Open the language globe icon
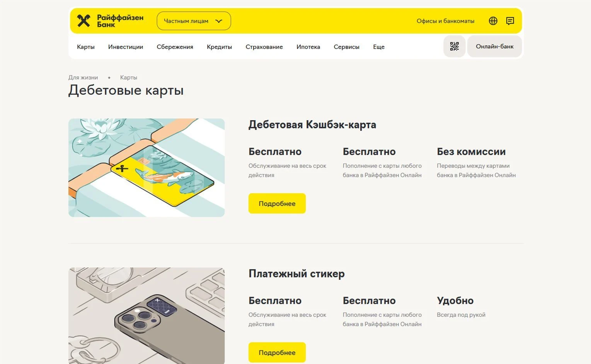The image size is (591, 364). point(493,21)
